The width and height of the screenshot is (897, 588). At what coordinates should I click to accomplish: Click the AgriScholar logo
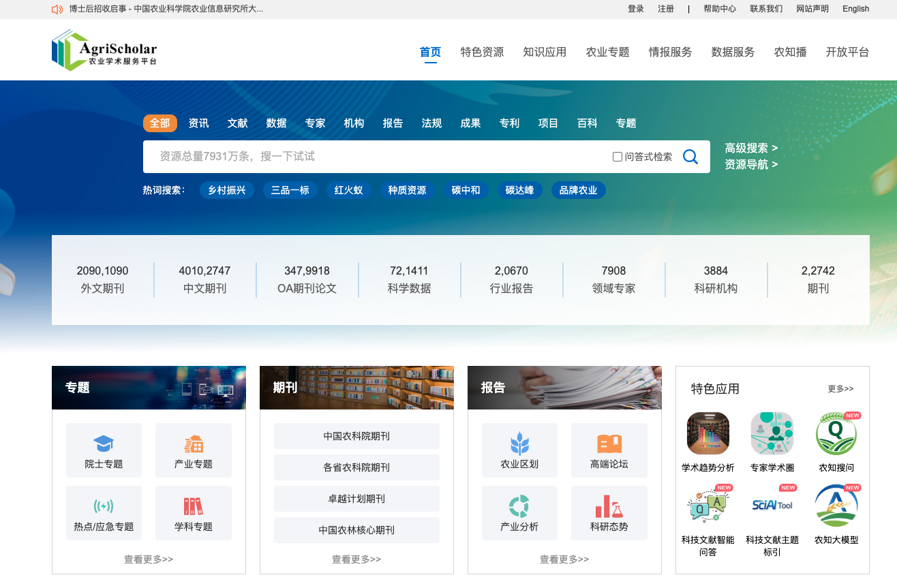coord(104,50)
